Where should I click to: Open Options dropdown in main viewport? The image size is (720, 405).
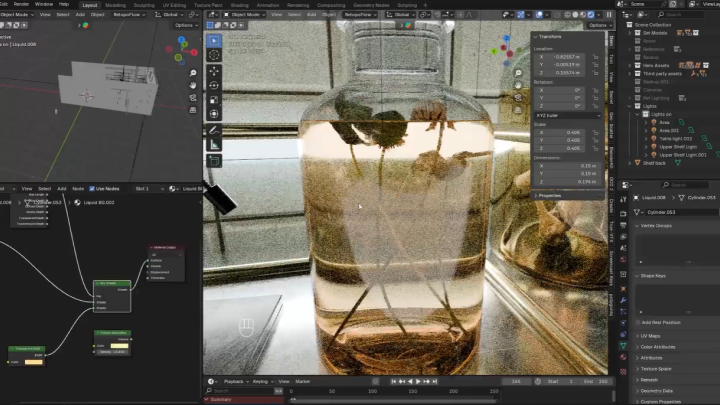click(x=601, y=25)
